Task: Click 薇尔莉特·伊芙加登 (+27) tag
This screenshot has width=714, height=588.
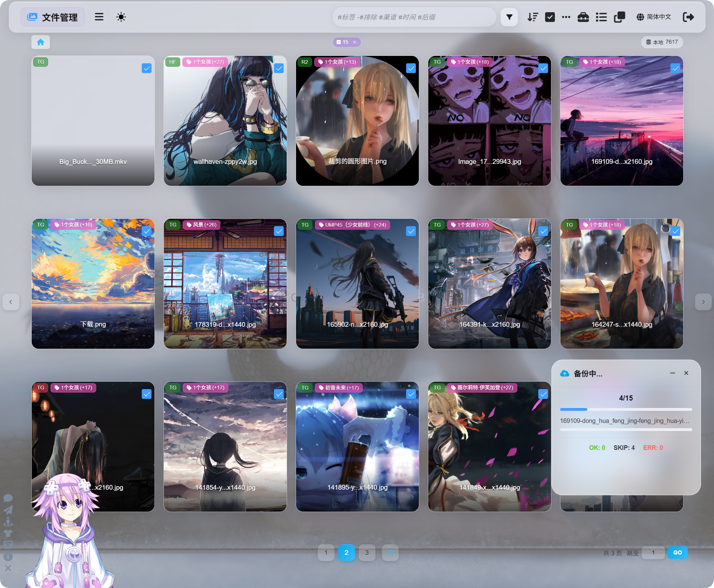Action: (482, 388)
